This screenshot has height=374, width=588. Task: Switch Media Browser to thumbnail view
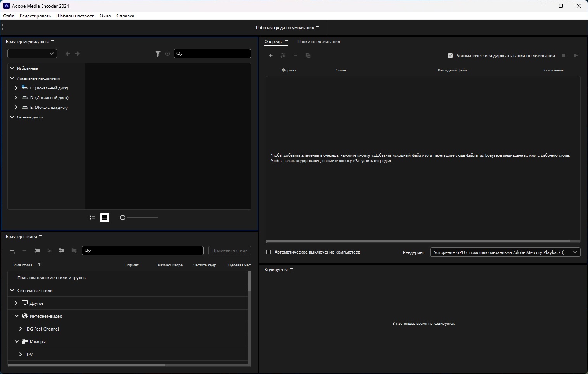(x=105, y=218)
